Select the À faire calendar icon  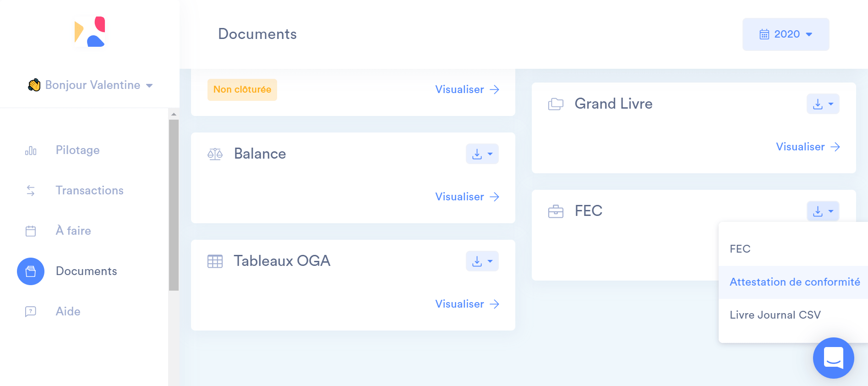(31, 231)
